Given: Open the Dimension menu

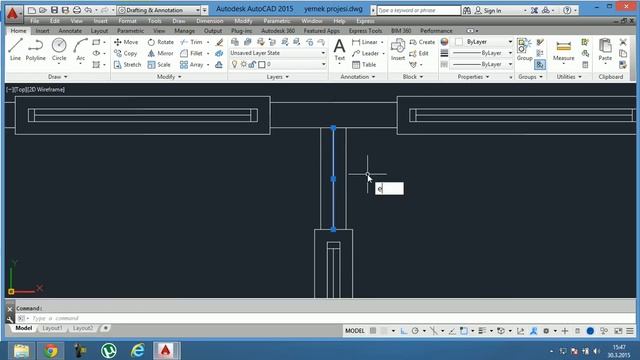Looking at the screenshot, I should coord(210,21).
